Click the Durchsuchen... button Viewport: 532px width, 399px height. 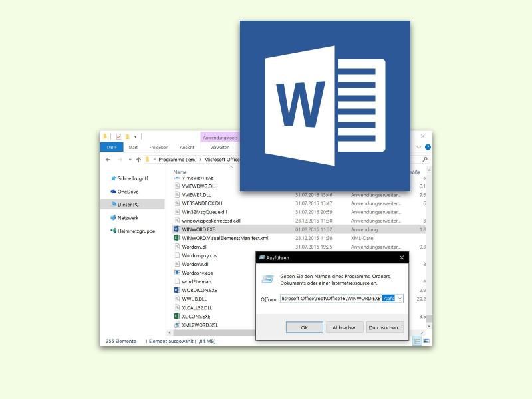pos(385,327)
